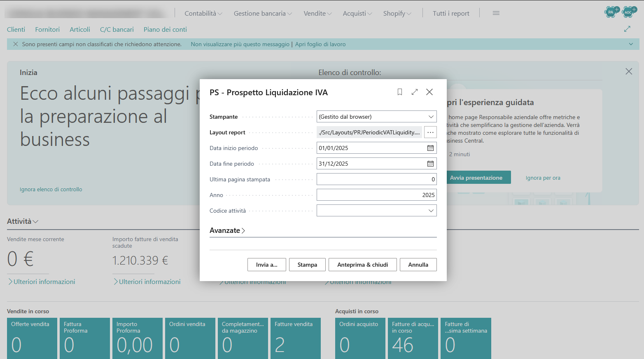
Task: Close the Prospetto Liquidazione IVA dialog
Action: pyautogui.click(x=429, y=92)
